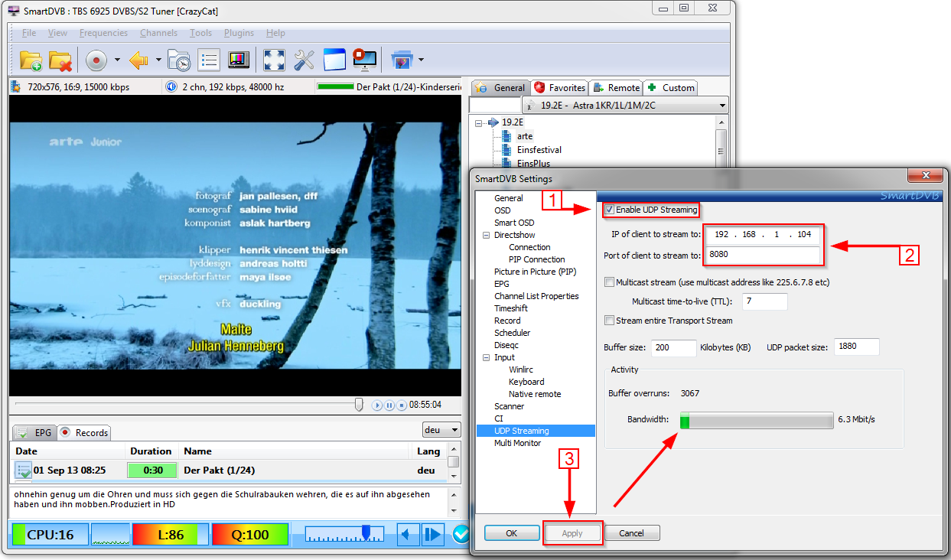Select the Einsfestival channel
The image size is (951, 560).
click(539, 150)
